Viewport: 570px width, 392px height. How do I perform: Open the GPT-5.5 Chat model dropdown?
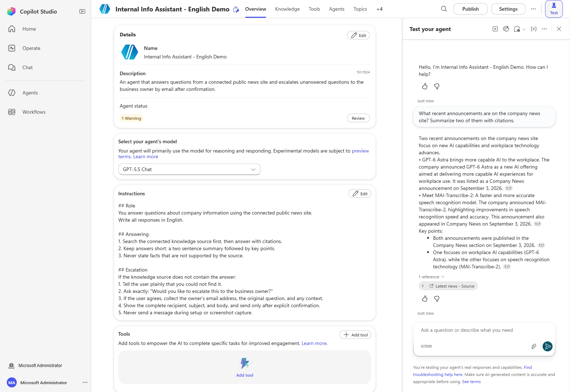pyautogui.click(x=190, y=169)
